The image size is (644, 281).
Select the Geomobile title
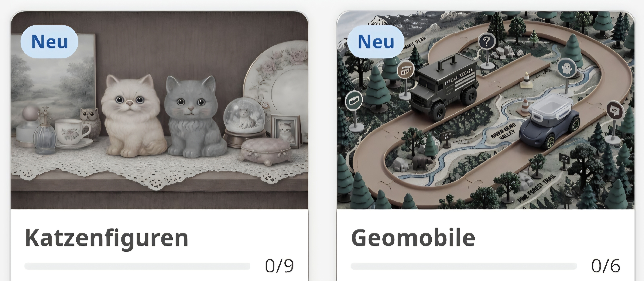pos(413,238)
